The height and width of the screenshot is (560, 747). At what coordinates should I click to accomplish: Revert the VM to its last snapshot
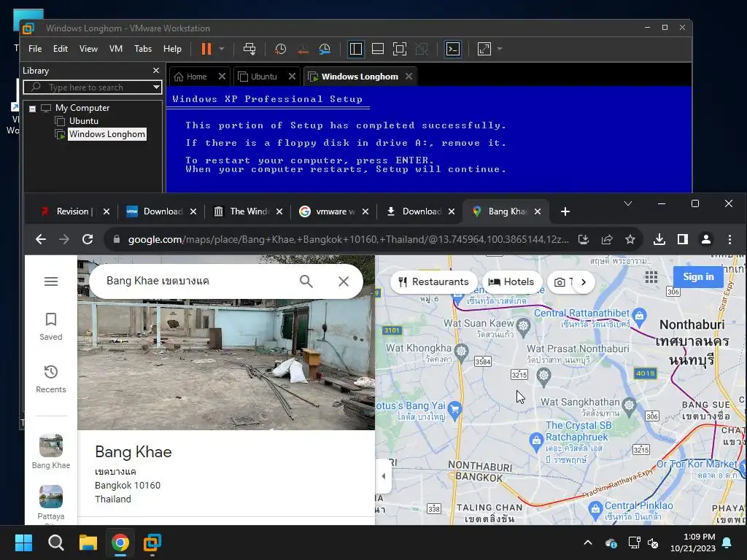pyautogui.click(x=303, y=49)
